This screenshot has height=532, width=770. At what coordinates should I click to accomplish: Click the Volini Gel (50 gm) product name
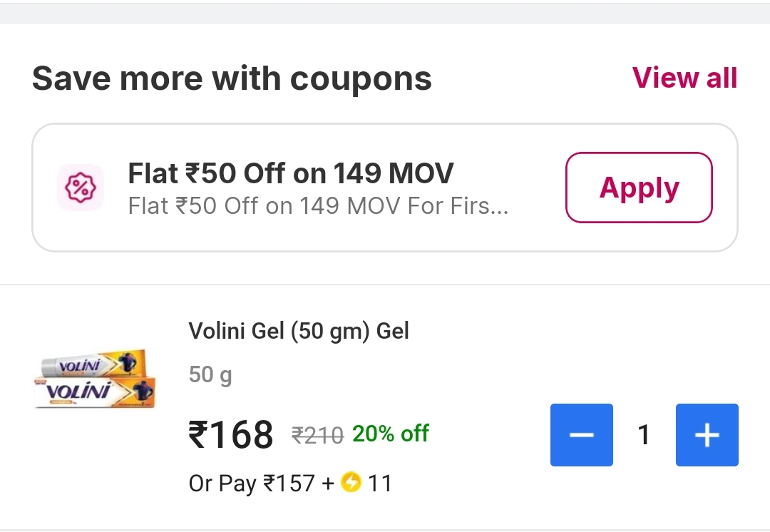tap(299, 331)
